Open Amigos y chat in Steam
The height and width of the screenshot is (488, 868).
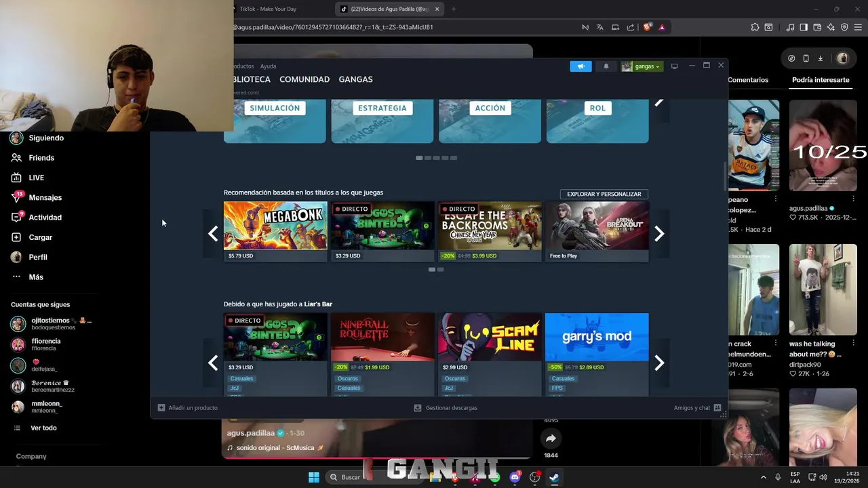[x=697, y=408]
